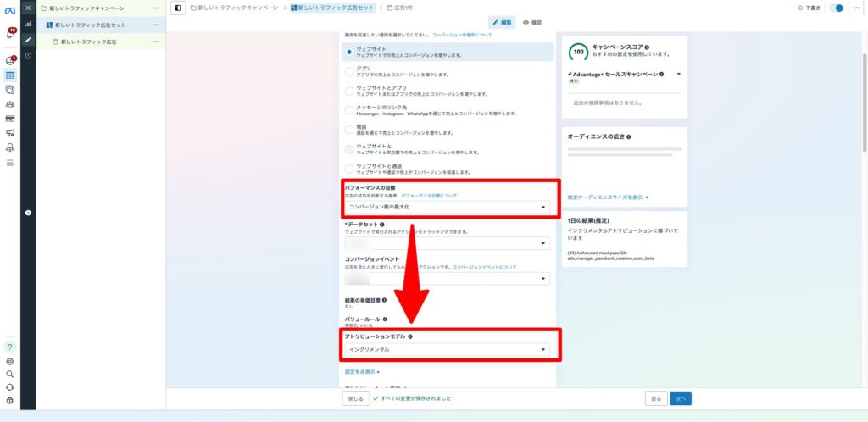Viewport: 868px width, 422px height.
Task: Select 新しいトラフィック広告 in tree
Action: (x=88, y=42)
